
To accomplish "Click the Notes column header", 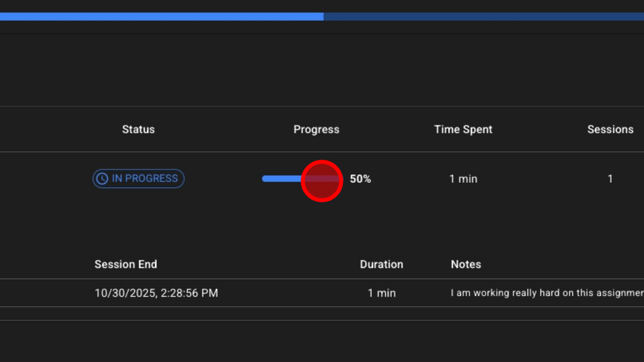I will click(465, 264).
